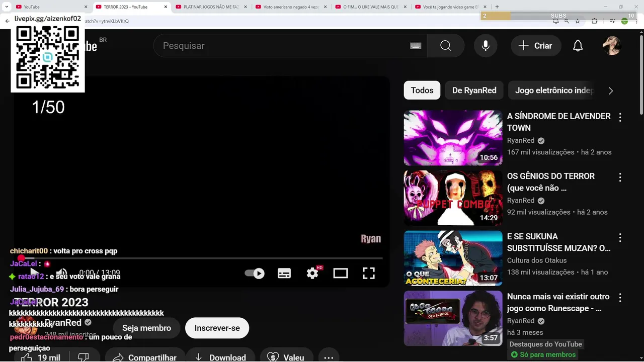
Task: Open A SÍNDROME DE LAVENDER TOWN thumbnail
Action: pyautogui.click(x=453, y=138)
